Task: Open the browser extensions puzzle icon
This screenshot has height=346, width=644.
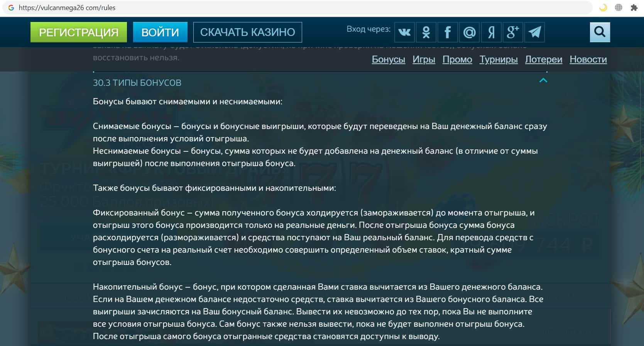Action: (x=634, y=8)
